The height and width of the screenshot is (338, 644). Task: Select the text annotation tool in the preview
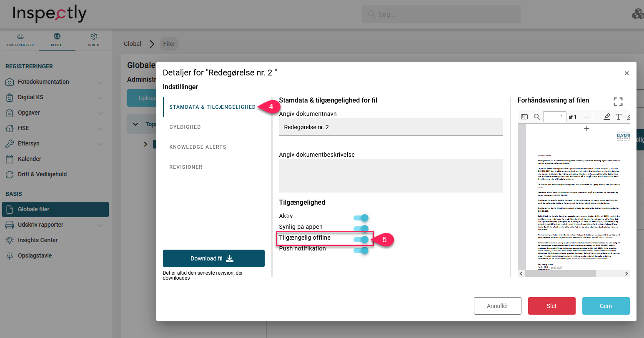pos(619,117)
